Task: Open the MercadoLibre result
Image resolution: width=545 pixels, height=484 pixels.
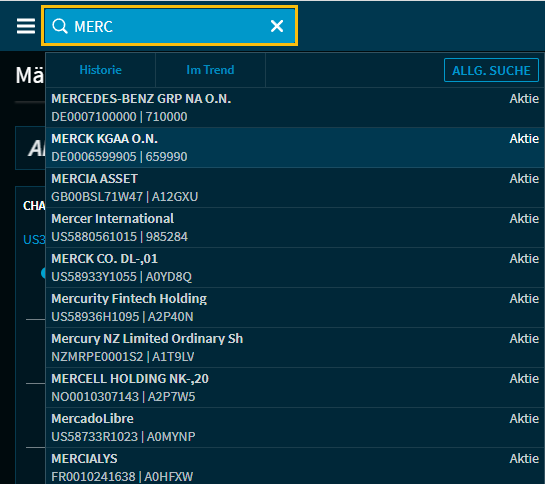Action: pyautogui.click(x=295, y=427)
